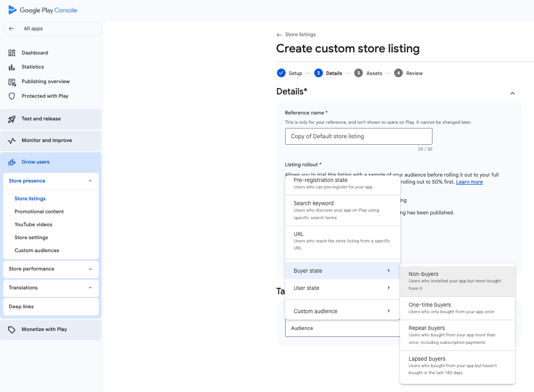Expand Buyer state submenu arrow

click(389, 271)
